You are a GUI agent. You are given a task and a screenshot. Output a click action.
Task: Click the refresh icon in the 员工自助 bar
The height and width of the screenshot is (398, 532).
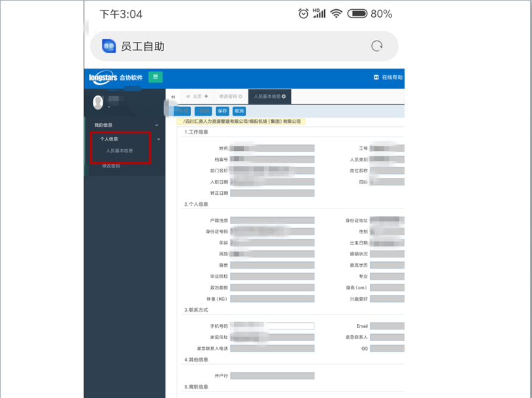click(377, 46)
